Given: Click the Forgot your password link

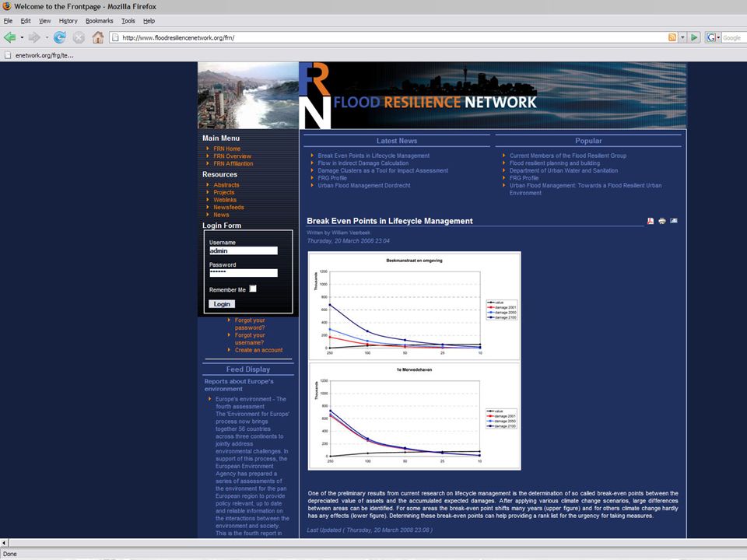Looking at the screenshot, I should point(250,324).
